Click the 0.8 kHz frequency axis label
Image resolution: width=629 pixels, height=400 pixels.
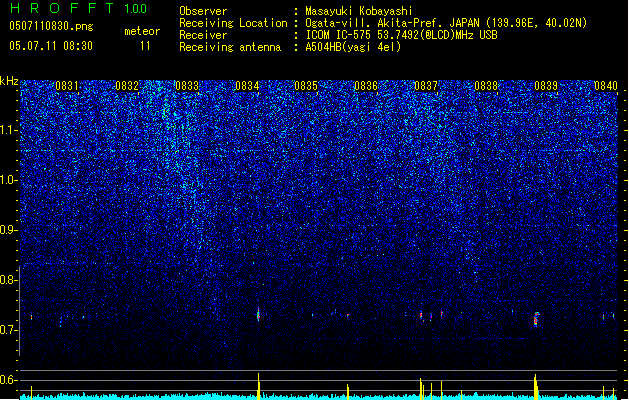(8, 280)
